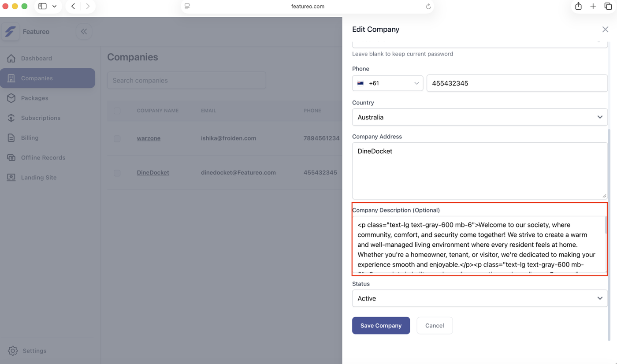Collapse the sidebar with double-chevron icon
The width and height of the screenshot is (617, 364).
(84, 32)
